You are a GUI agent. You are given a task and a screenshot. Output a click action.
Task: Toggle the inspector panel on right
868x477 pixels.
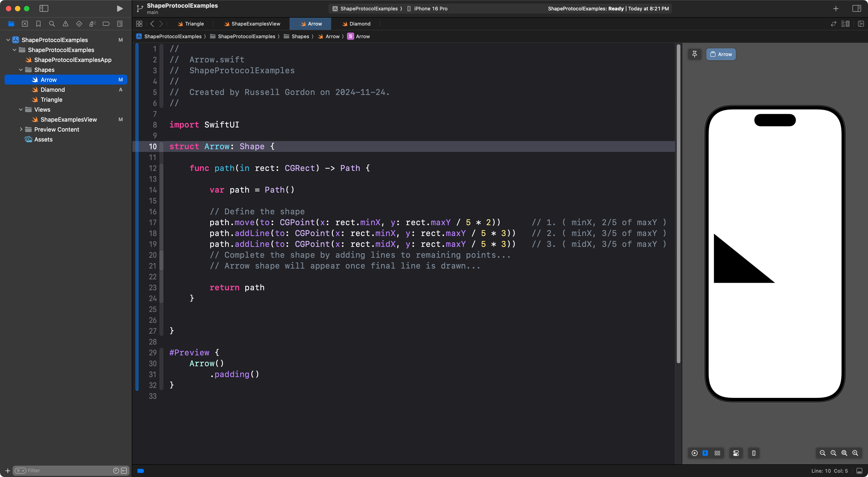(x=856, y=8)
